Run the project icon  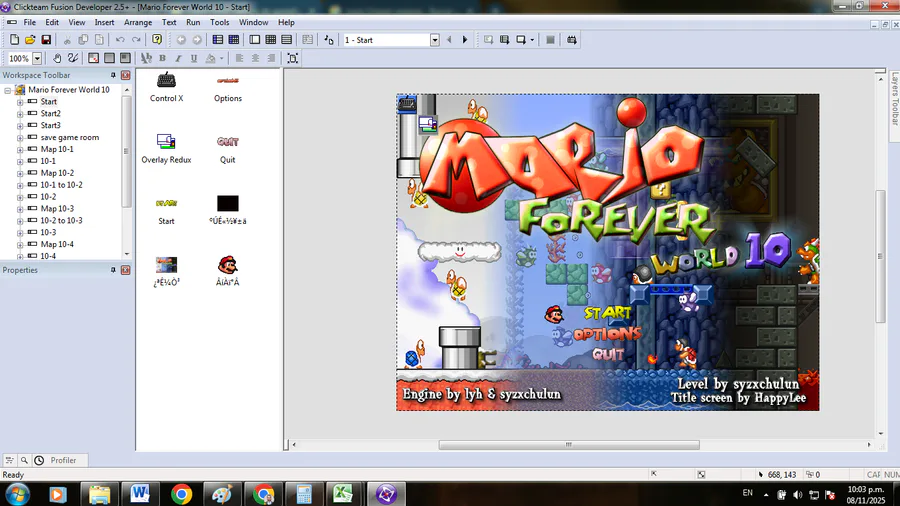coord(488,40)
